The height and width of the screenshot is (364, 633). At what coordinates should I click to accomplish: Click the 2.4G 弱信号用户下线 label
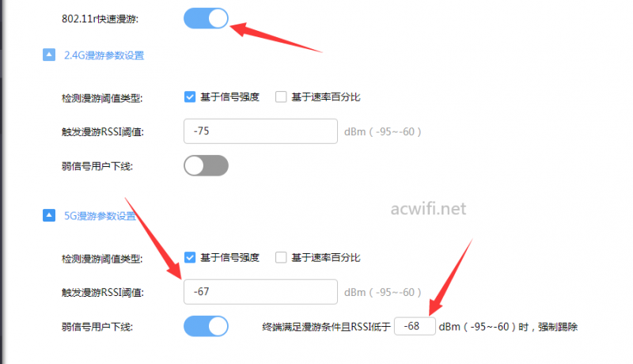[97, 166]
